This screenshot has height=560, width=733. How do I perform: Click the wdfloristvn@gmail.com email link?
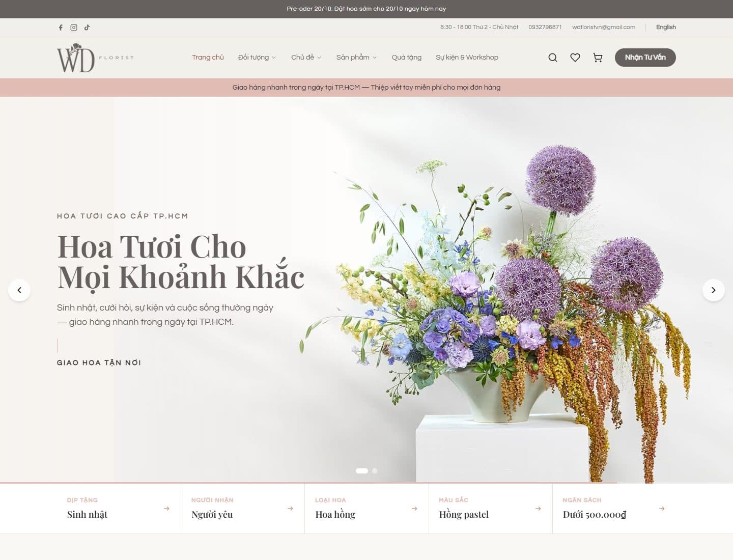[604, 27]
